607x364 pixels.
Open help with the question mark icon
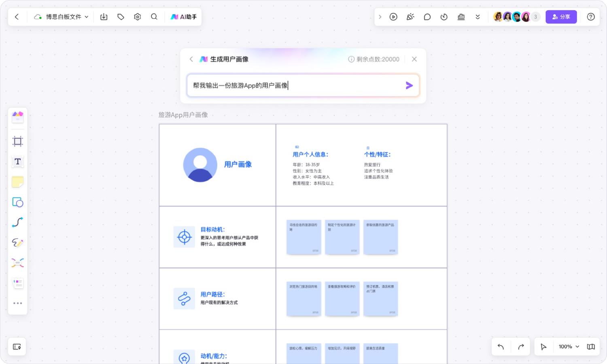[591, 17]
